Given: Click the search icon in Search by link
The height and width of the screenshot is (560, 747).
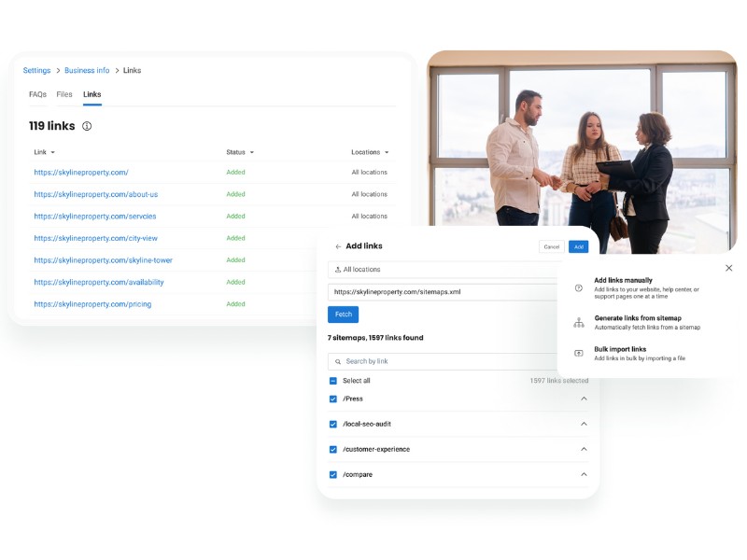Looking at the screenshot, I should (x=336, y=360).
